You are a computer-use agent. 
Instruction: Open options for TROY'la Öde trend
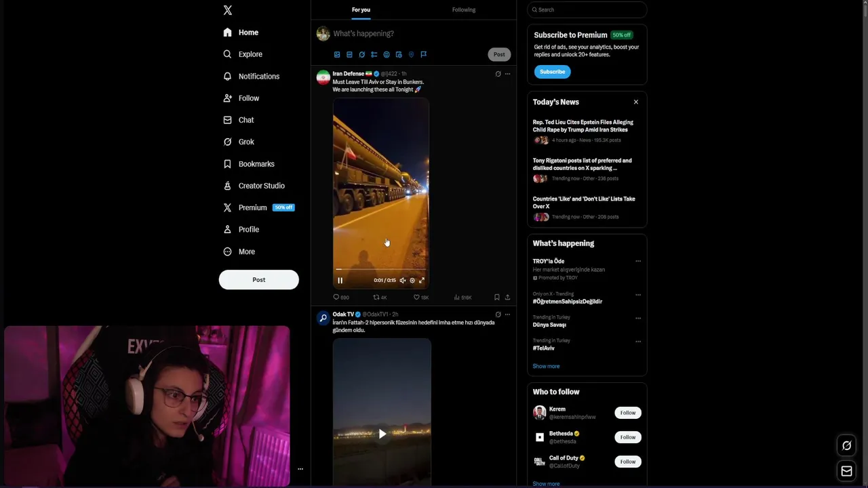[x=637, y=261]
